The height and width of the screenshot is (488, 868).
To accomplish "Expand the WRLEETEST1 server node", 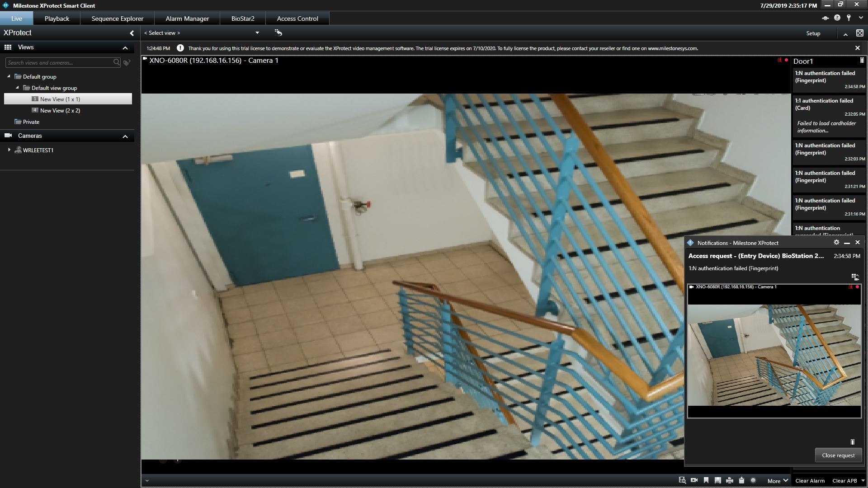I will 9,150.
